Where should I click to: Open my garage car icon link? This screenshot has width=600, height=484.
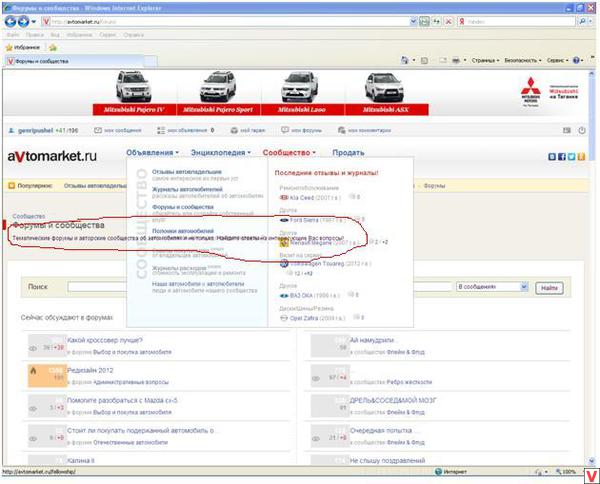248,130
